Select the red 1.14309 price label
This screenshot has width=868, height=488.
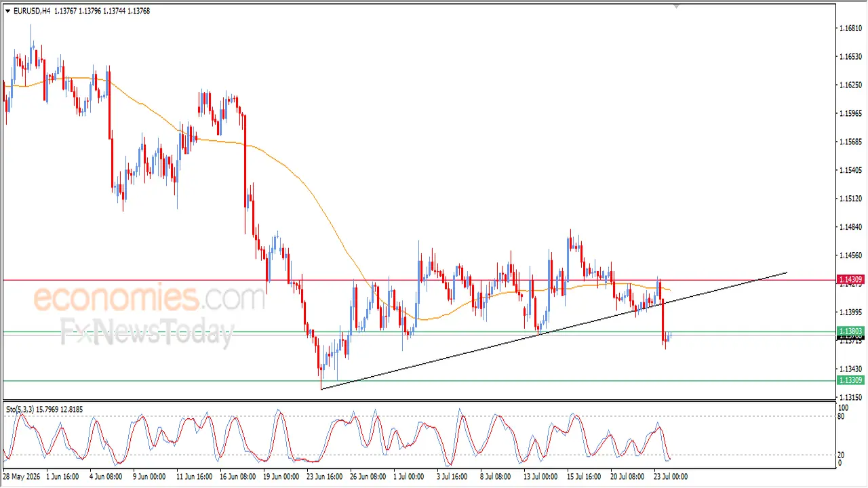pyautogui.click(x=850, y=279)
